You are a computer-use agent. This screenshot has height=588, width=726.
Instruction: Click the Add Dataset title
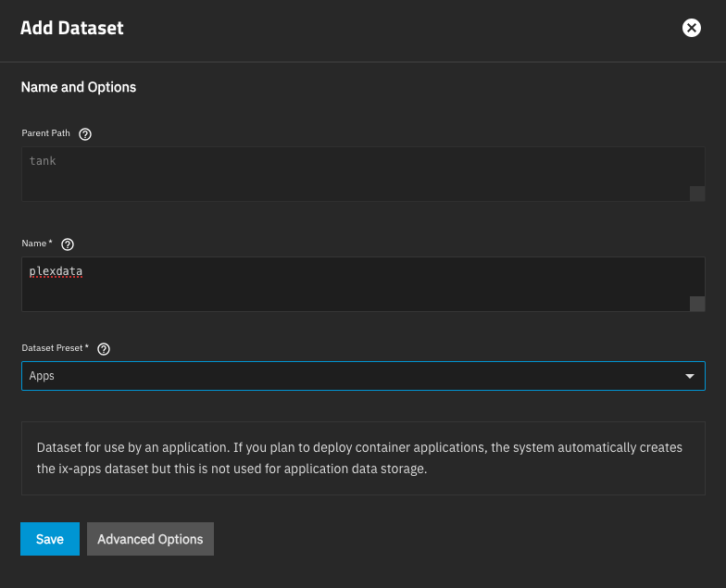(x=72, y=28)
